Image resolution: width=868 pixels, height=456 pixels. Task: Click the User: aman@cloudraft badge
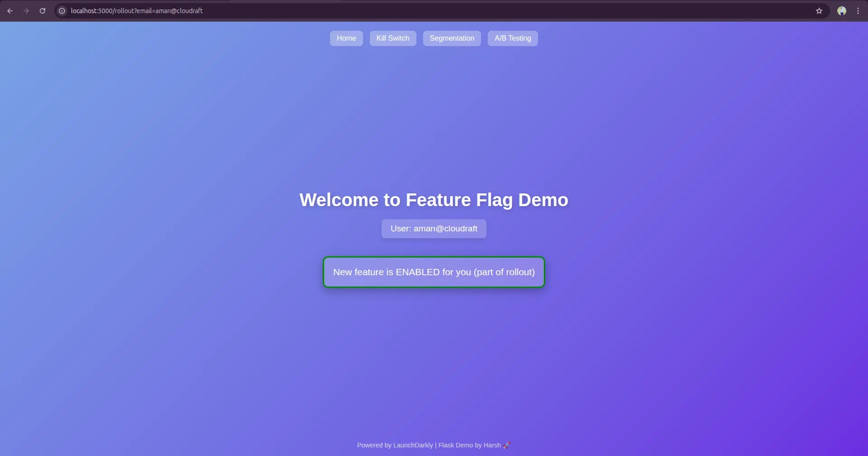pos(434,229)
